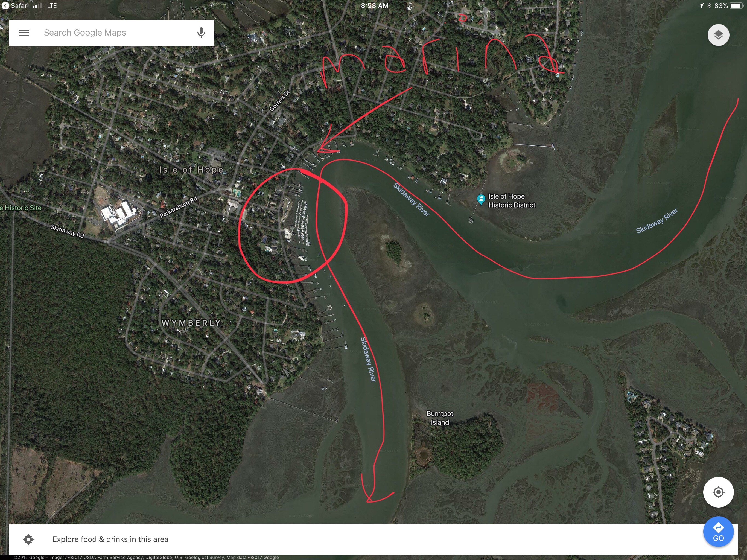Tap the Cornus Dr street label
The image size is (747, 560).
(x=280, y=101)
